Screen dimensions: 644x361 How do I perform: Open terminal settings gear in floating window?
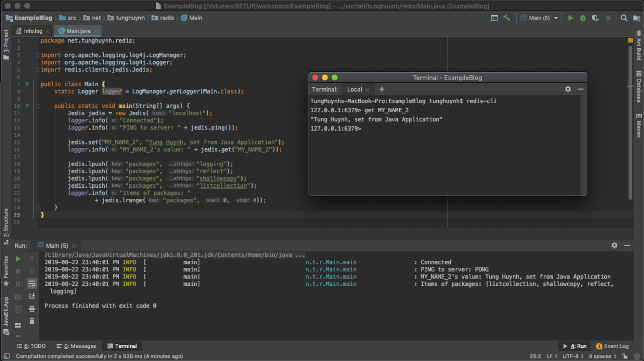click(568, 89)
